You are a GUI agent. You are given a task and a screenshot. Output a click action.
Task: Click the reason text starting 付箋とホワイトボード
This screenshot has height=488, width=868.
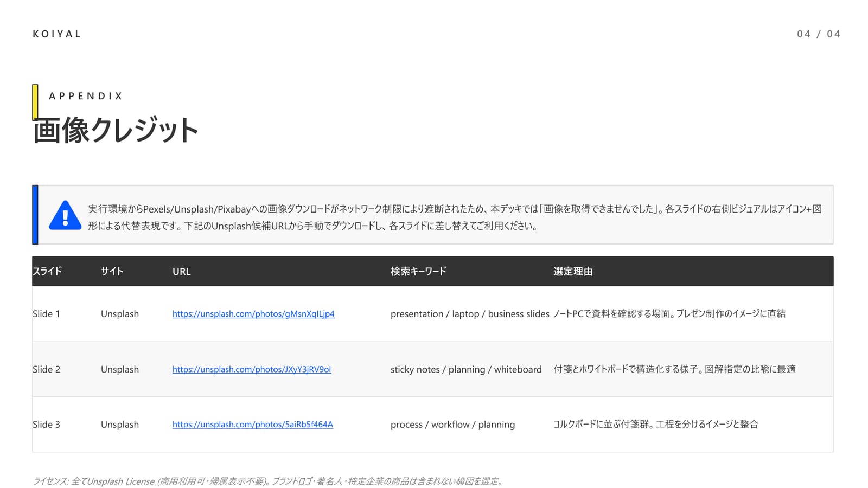click(x=674, y=369)
